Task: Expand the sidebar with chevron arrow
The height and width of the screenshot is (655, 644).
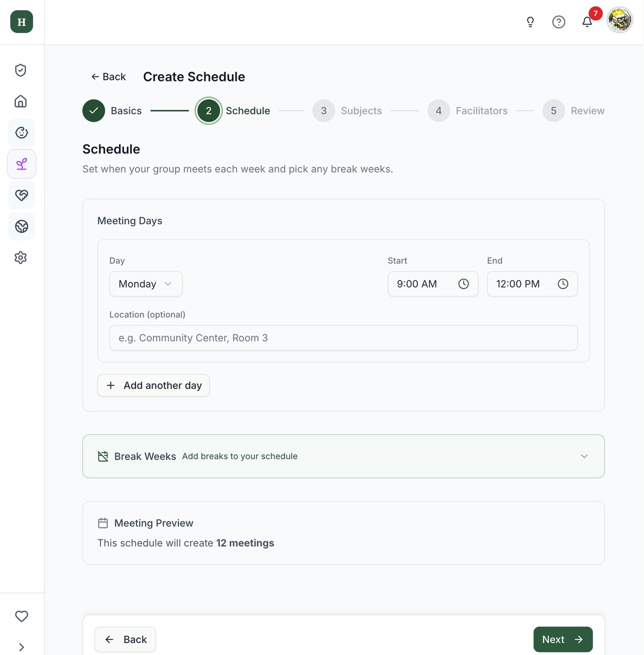Action: pyautogui.click(x=21, y=647)
